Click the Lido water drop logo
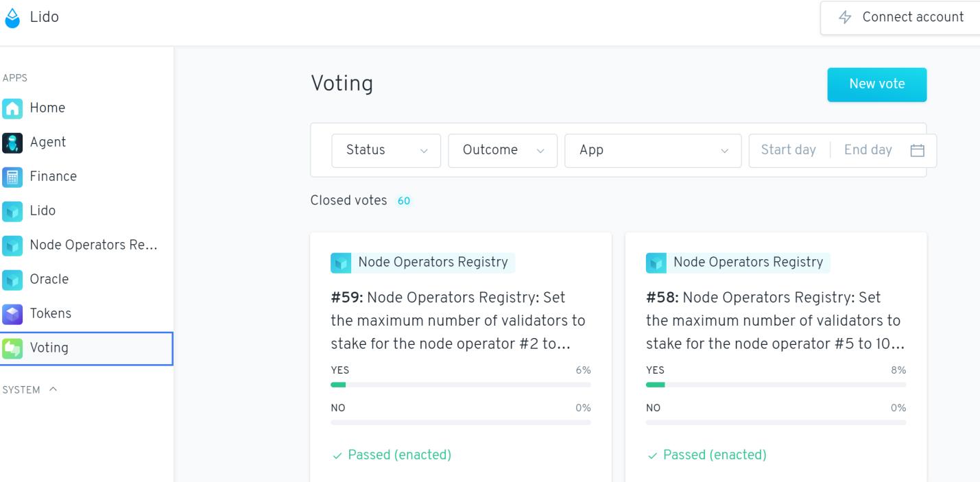 point(12,18)
